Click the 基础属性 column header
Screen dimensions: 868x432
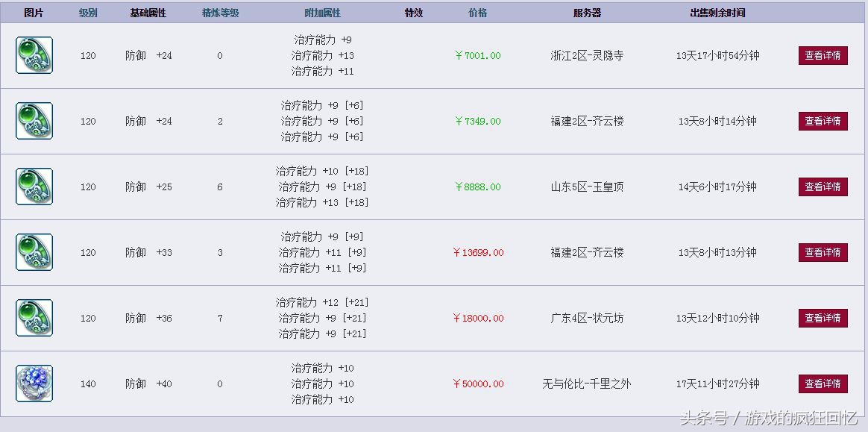tap(148, 13)
